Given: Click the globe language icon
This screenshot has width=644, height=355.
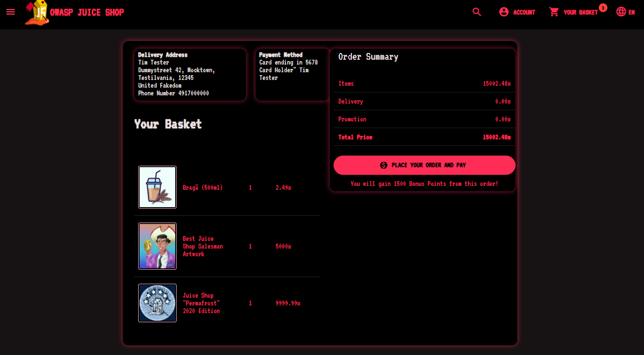Looking at the screenshot, I should (621, 12).
